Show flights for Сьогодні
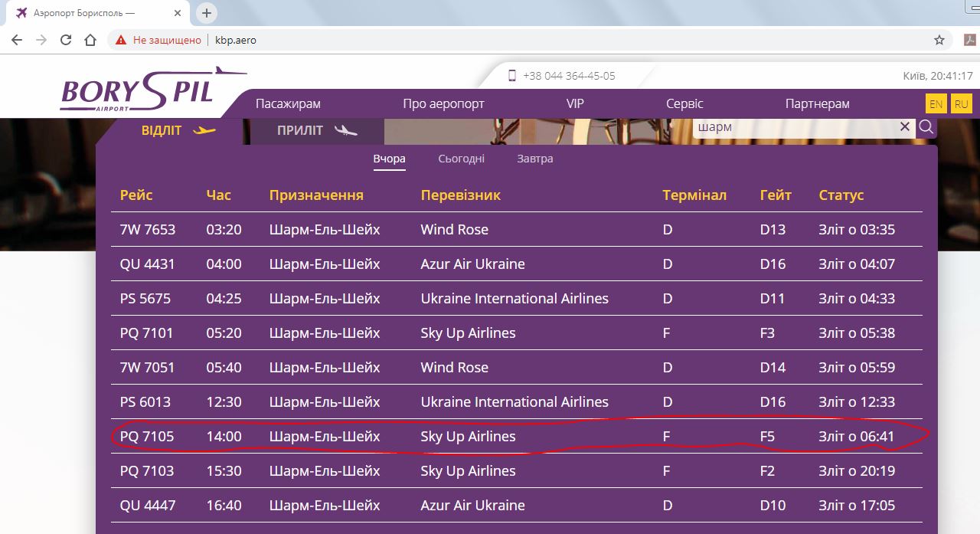 [x=461, y=159]
